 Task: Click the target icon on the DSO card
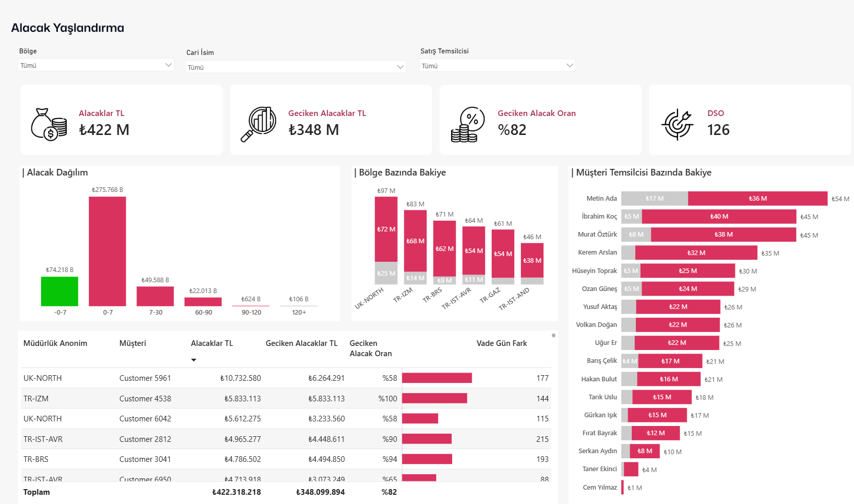pos(677,124)
